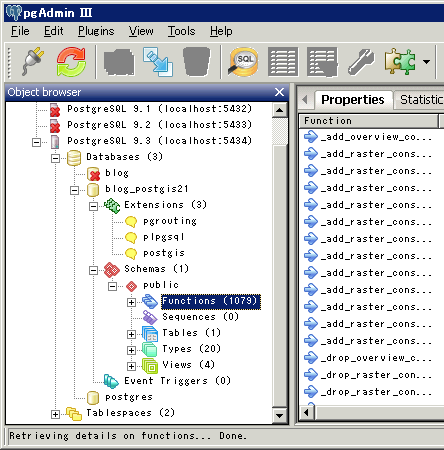Viewport: 444px width, 450px height.
Task: Click the properties list scroll left arrow
Action: 306,413
